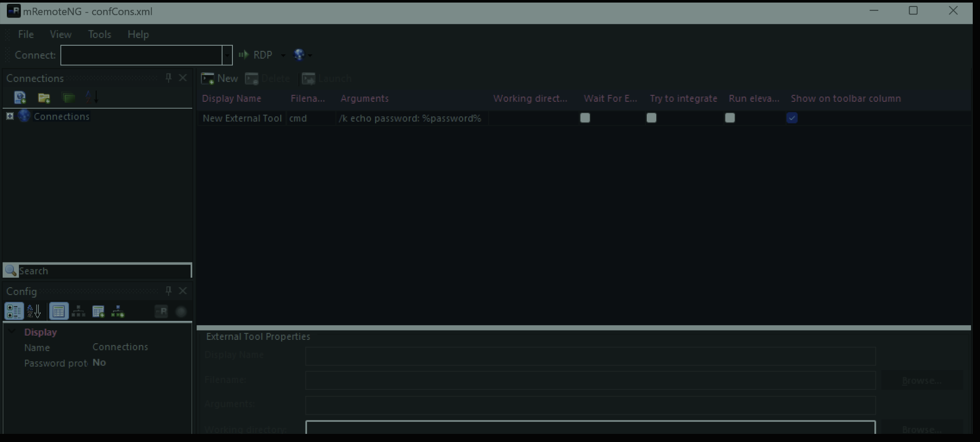This screenshot has width=980, height=442.
Task: Open the View menu
Action: (60, 34)
